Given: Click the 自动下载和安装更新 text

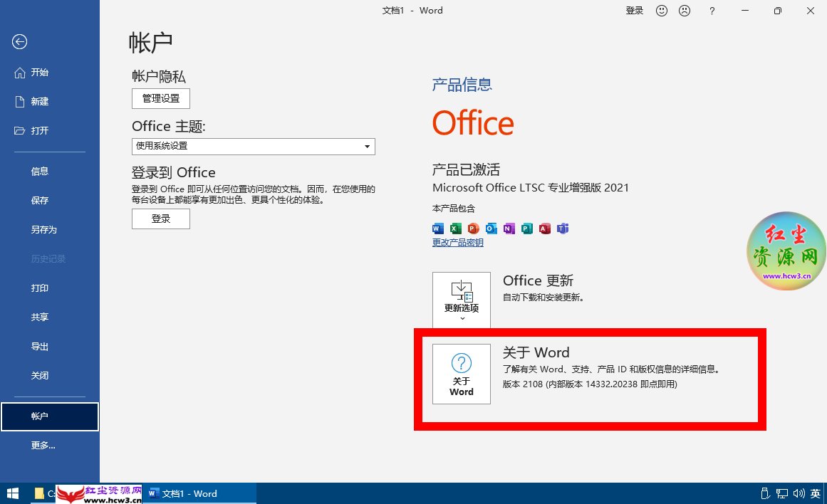Looking at the screenshot, I should (543, 298).
